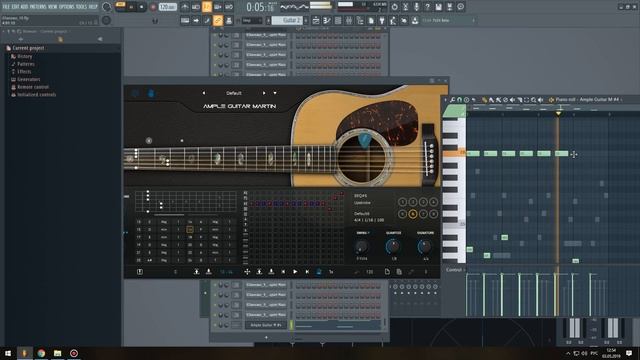Select previous preset arrow in Ample Guitar
This screenshot has width=640, height=360.
[204, 93]
